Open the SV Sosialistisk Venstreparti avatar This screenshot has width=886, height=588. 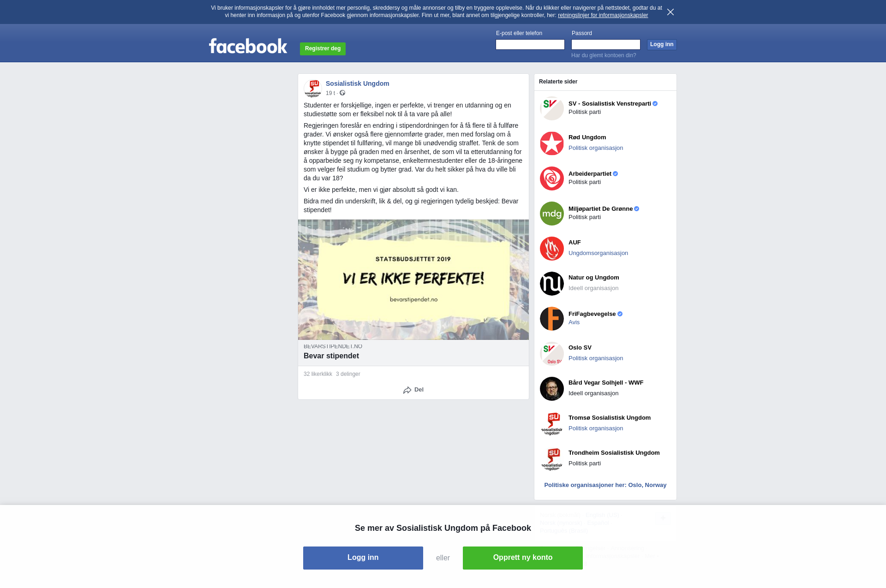click(x=552, y=108)
